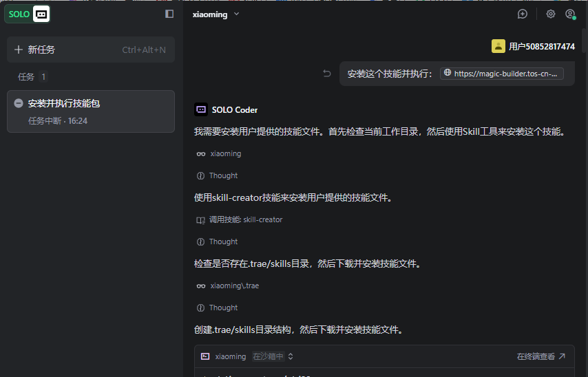This screenshot has width=588, height=377.
Task: Click the 任务 count label
Action: pos(32,77)
